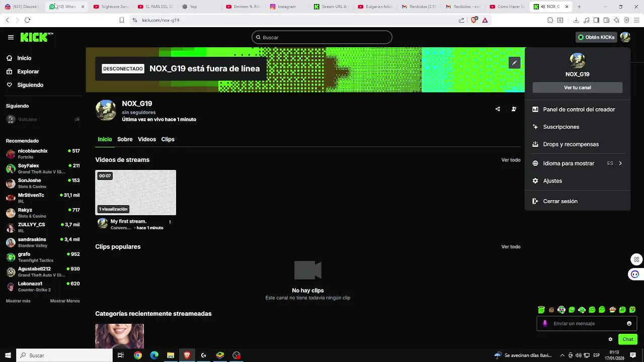Image resolution: width=644 pixels, height=362 pixels.
Task: Click the Buscar search field on Kick
Action: (322, 37)
